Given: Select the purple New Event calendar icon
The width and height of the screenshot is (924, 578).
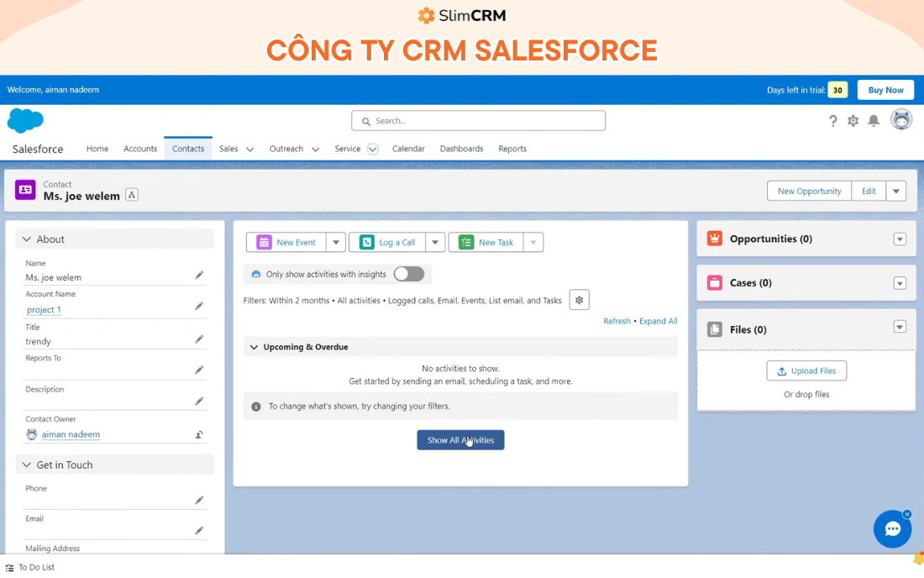Looking at the screenshot, I should [263, 242].
